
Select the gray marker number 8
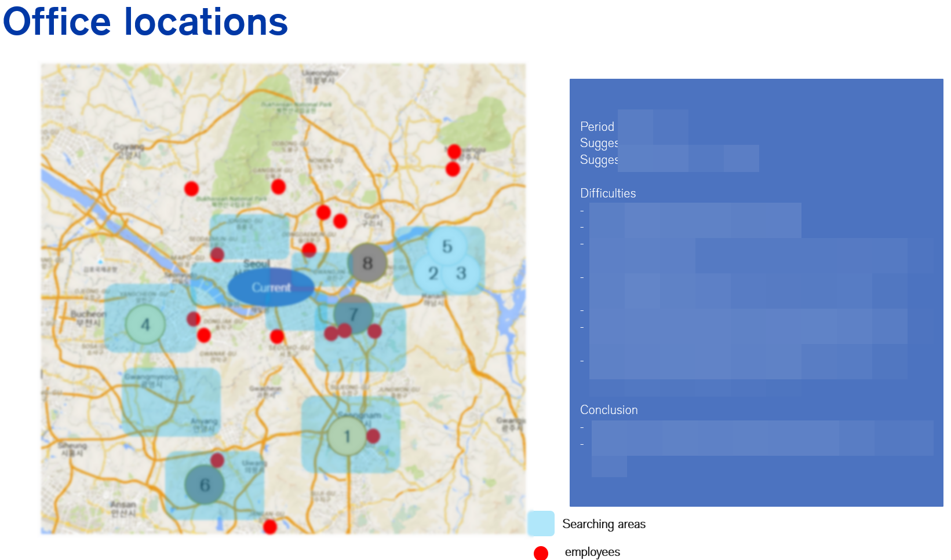click(367, 263)
